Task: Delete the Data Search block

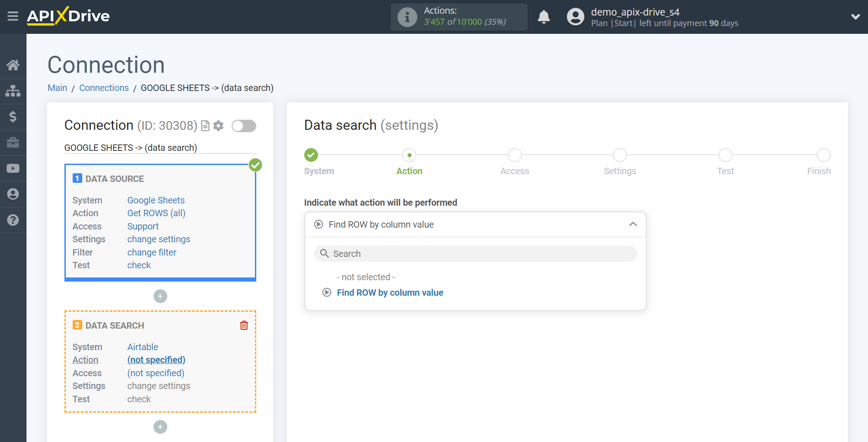Action: (244, 325)
